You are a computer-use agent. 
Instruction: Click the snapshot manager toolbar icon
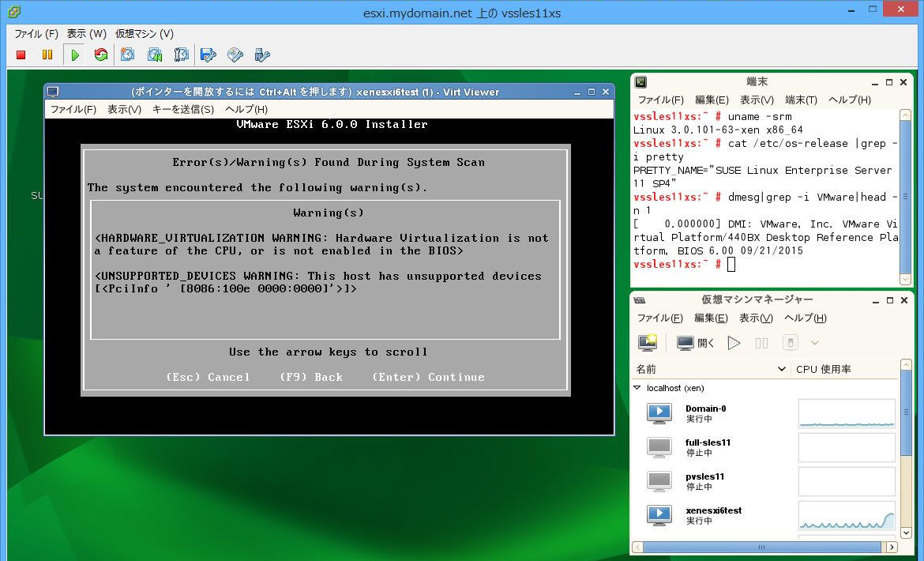[181, 55]
